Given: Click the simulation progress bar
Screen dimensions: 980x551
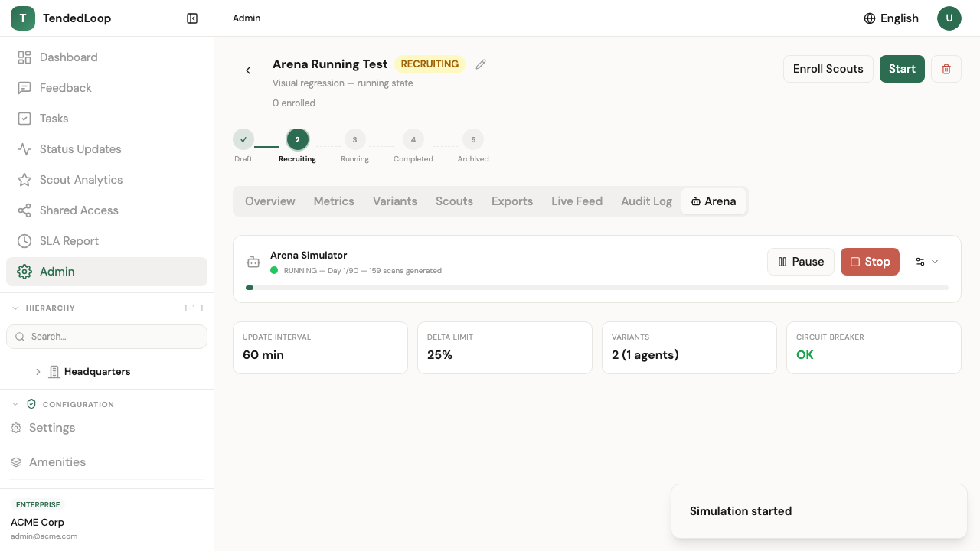Looking at the screenshot, I should coord(597,288).
